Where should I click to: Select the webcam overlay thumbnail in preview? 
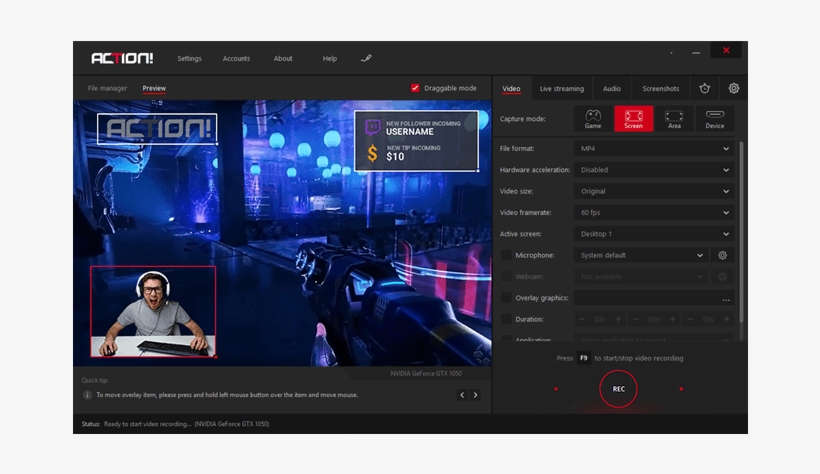[x=153, y=311]
